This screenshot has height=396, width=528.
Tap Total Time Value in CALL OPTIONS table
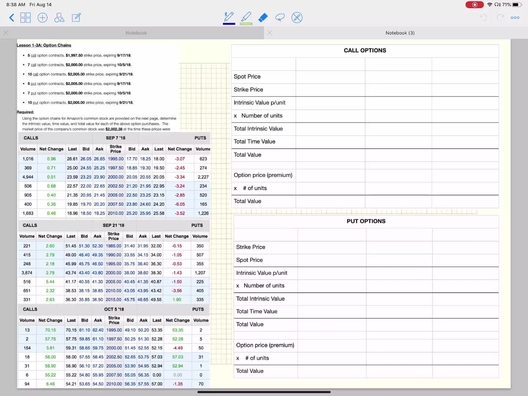[255, 141]
